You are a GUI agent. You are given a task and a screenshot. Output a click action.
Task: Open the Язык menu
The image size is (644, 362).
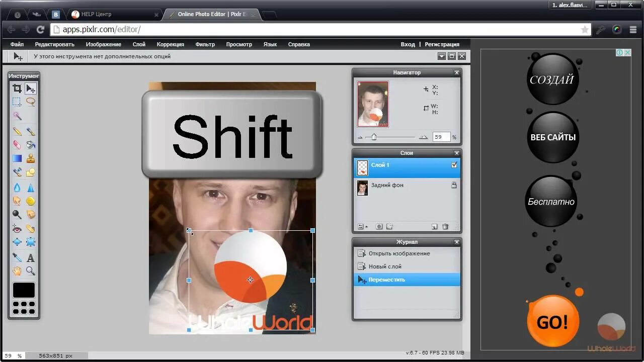(x=270, y=44)
